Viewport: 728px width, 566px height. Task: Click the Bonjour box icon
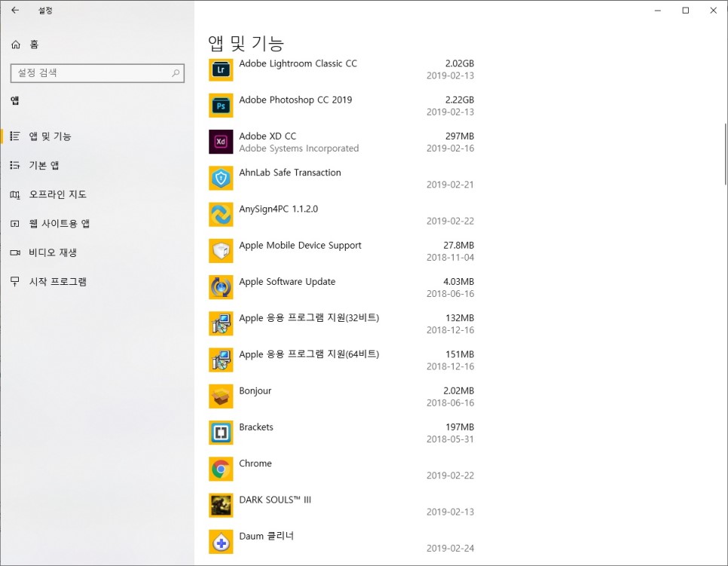click(x=221, y=396)
